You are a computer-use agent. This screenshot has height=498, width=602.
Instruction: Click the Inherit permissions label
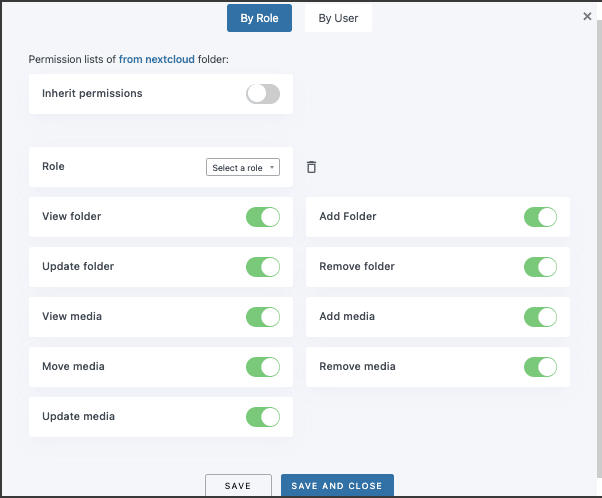(x=92, y=94)
